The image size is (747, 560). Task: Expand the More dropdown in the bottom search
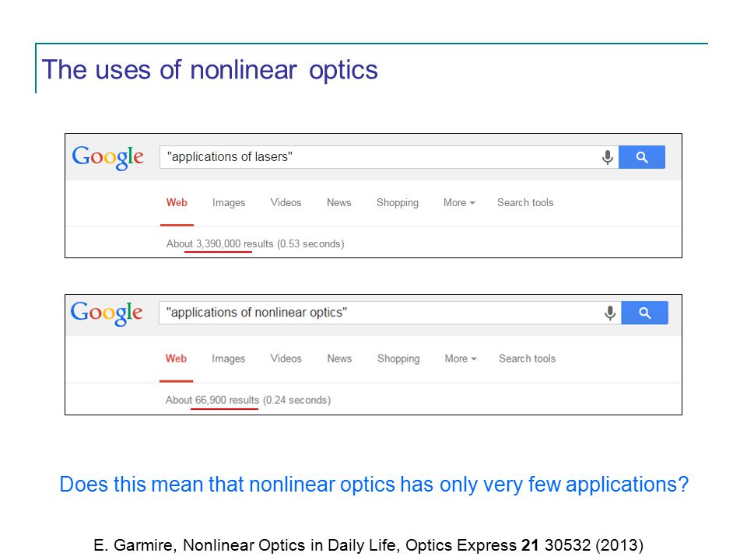pyautogui.click(x=461, y=359)
